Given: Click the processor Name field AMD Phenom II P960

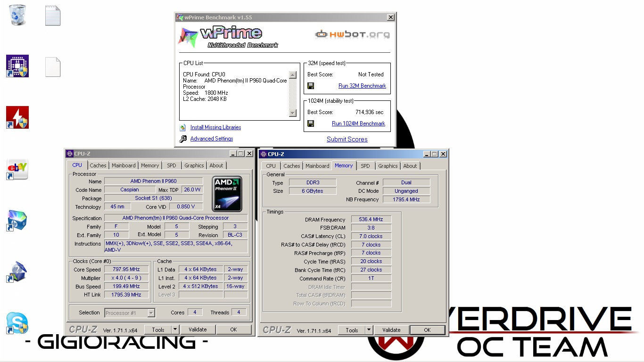Looking at the screenshot, I should (154, 181).
